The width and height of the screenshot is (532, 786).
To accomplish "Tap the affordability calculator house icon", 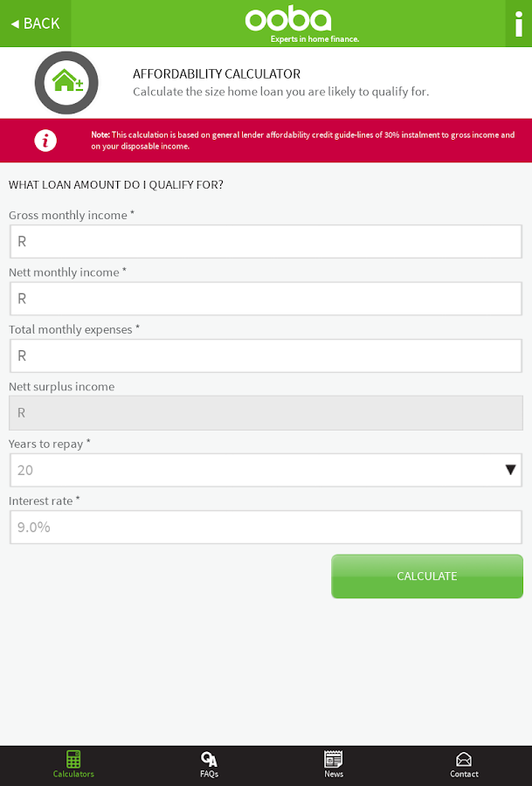I will [x=66, y=83].
